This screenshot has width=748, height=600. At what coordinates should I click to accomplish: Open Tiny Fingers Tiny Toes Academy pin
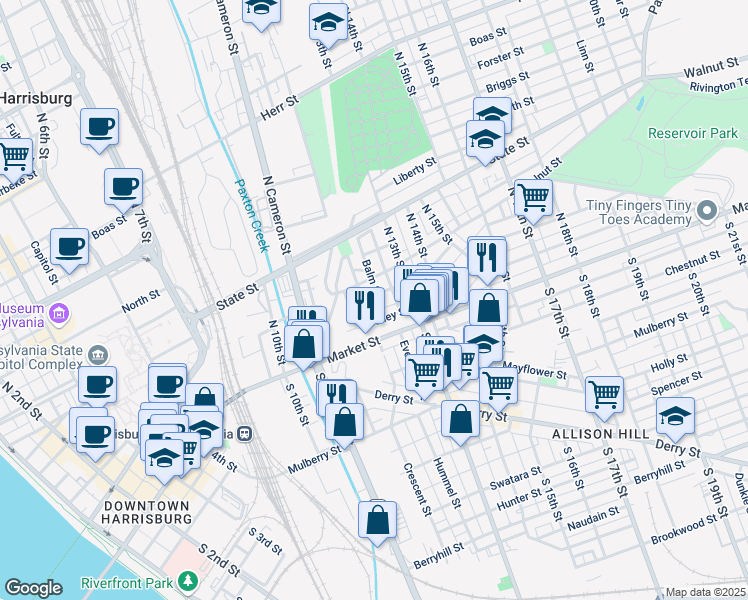coord(707,211)
